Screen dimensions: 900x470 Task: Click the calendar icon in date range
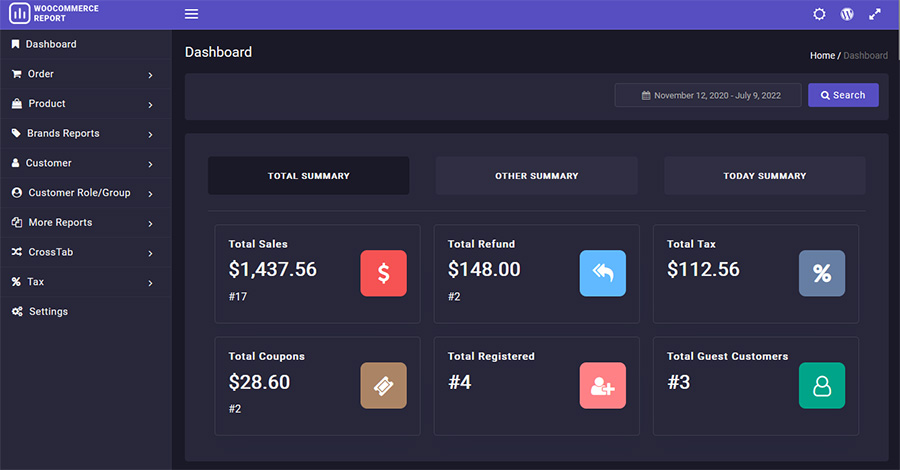(x=646, y=95)
